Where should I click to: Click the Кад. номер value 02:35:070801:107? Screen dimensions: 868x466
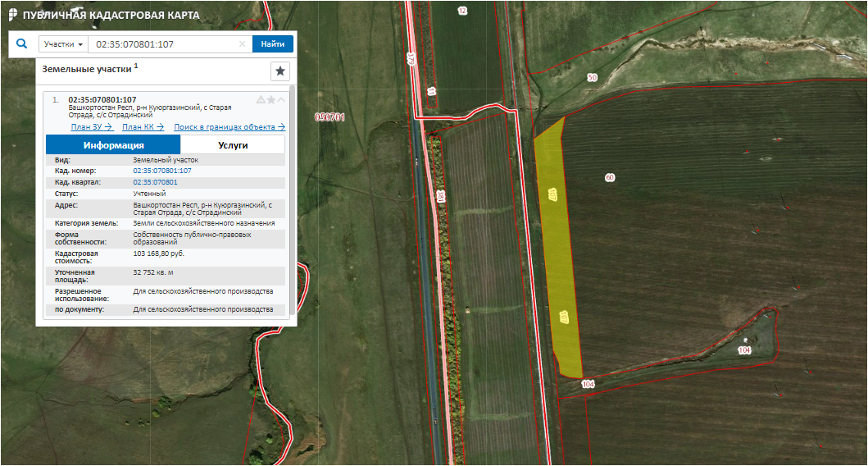click(x=162, y=171)
